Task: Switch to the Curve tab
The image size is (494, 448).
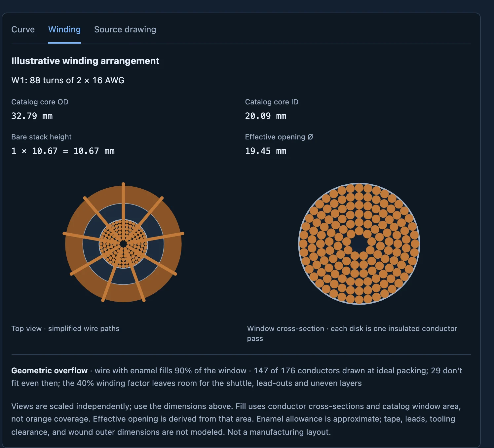Action: pyautogui.click(x=23, y=29)
